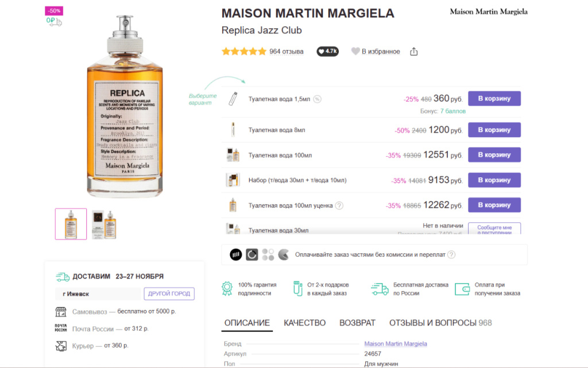Click the heart icon for В избранное
The width and height of the screenshot is (588, 368).
point(355,51)
